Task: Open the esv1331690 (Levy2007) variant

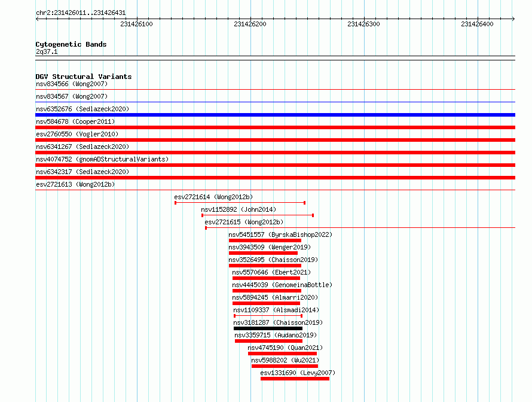Action: pyautogui.click(x=298, y=373)
